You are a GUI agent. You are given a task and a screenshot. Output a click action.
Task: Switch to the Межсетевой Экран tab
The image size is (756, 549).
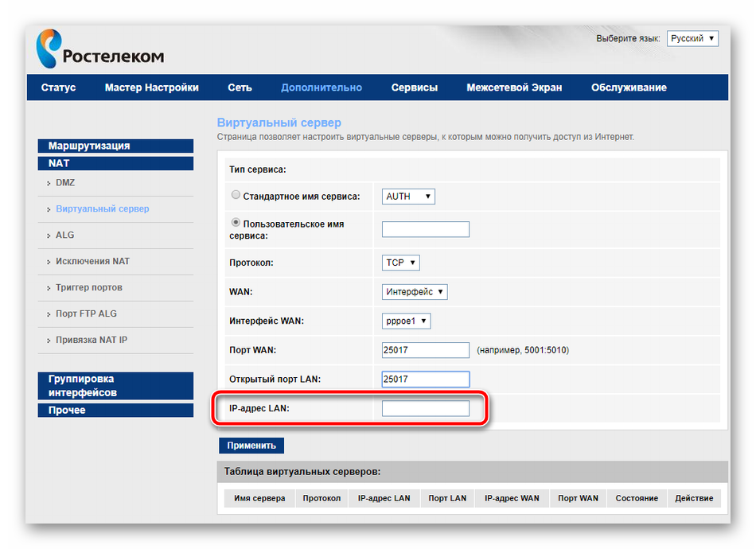[x=513, y=88]
